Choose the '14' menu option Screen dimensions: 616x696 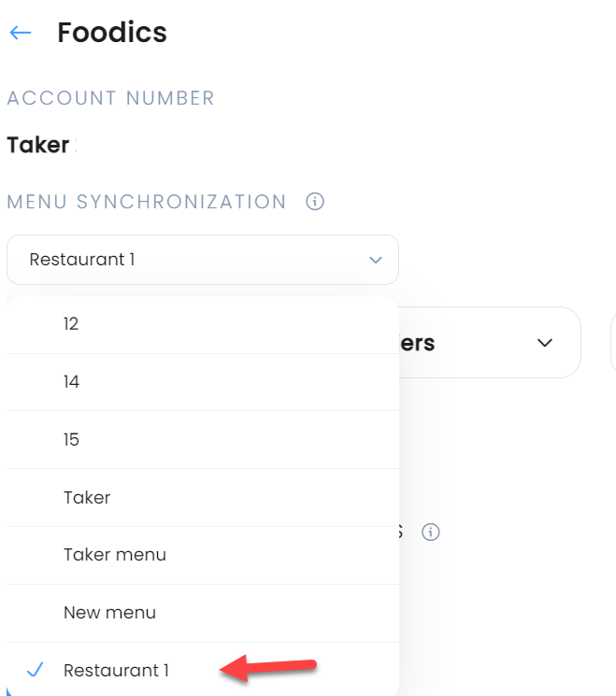click(203, 382)
